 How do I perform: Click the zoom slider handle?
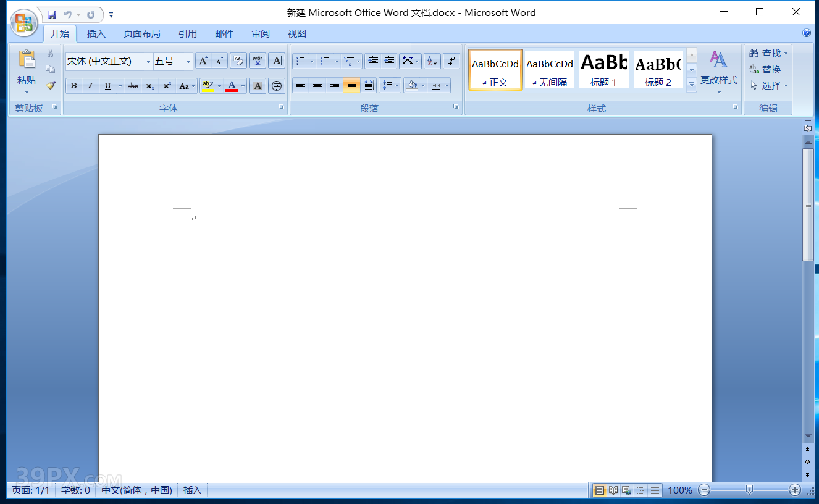[749, 490]
